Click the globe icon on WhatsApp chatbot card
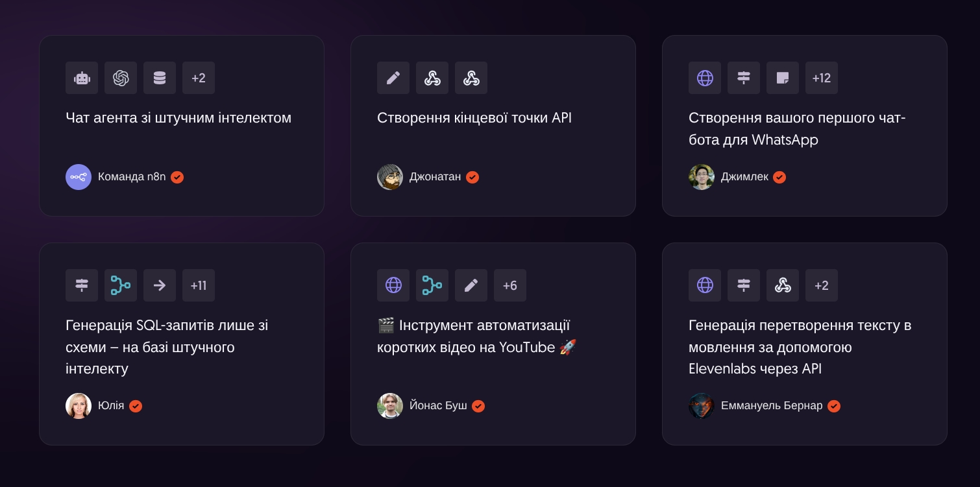The height and width of the screenshot is (487, 980). (705, 78)
